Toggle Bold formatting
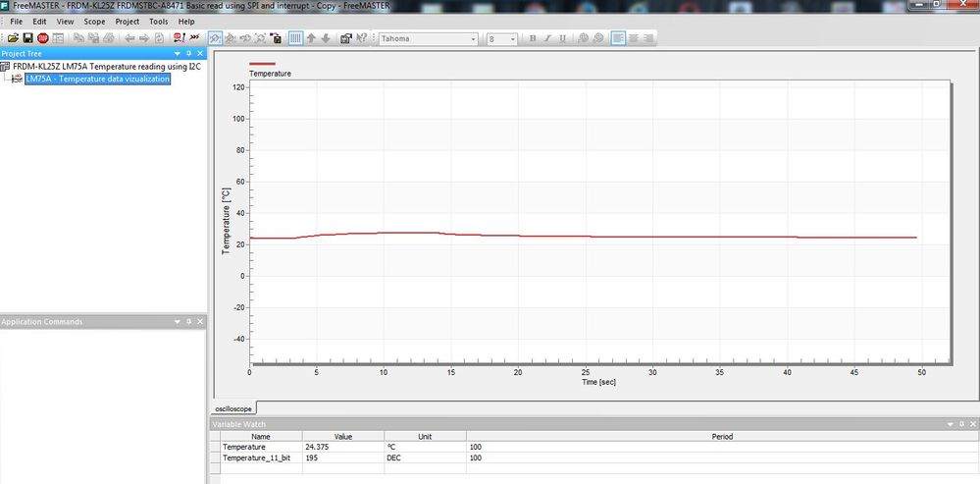 pos(533,38)
